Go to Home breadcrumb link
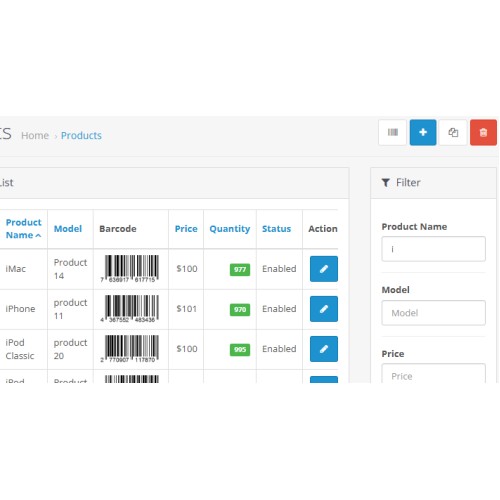The width and height of the screenshot is (500, 500). [x=35, y=135]
